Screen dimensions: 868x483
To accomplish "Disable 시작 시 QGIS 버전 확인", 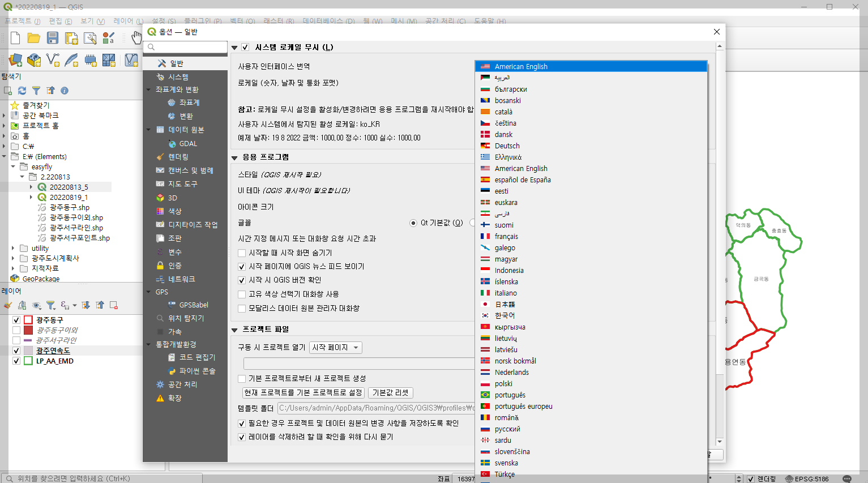I will [242, 280].
